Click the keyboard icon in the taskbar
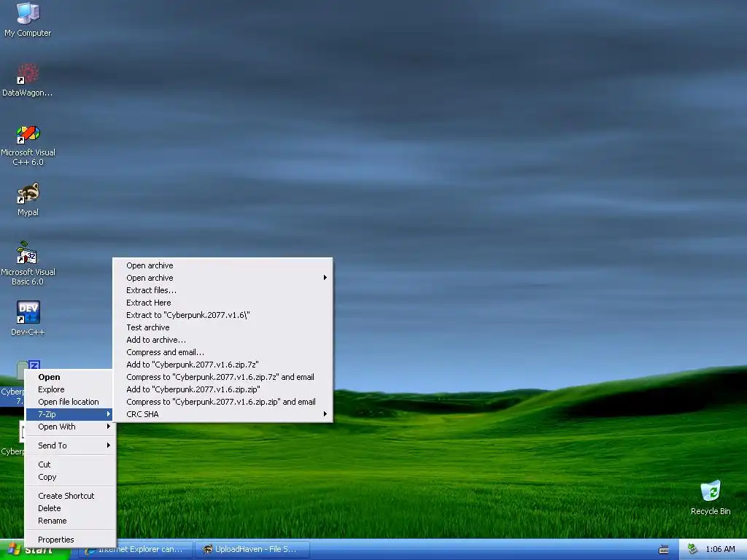The image size is (747, 560). point(664,550)
